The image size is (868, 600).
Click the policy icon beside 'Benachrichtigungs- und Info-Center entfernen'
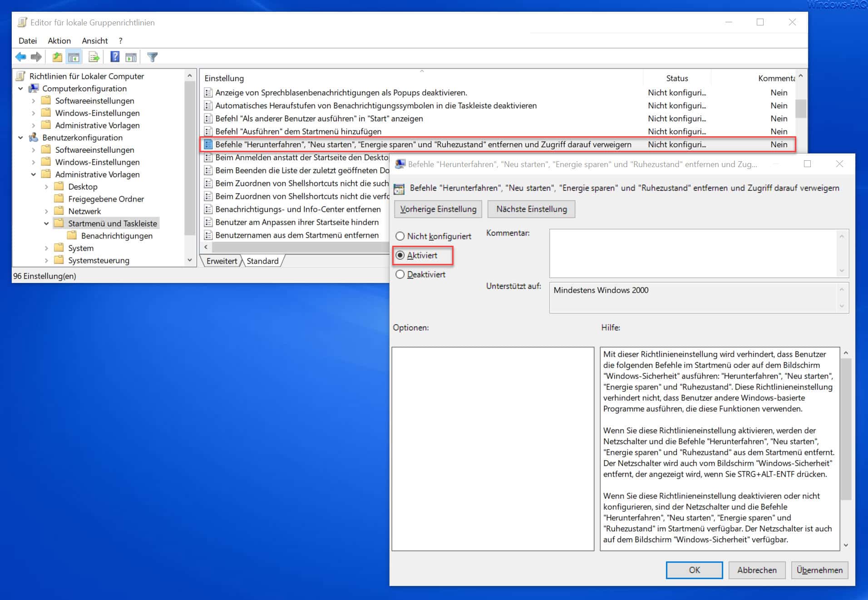click(208, 209)
